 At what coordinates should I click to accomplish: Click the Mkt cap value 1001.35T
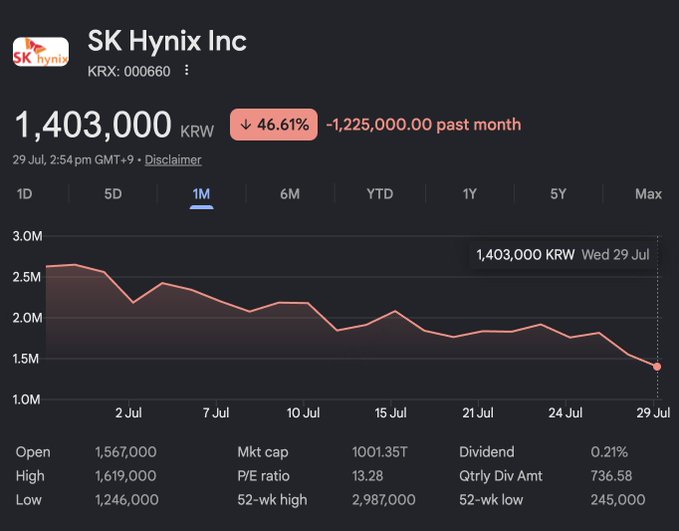[x=380, y=452]
